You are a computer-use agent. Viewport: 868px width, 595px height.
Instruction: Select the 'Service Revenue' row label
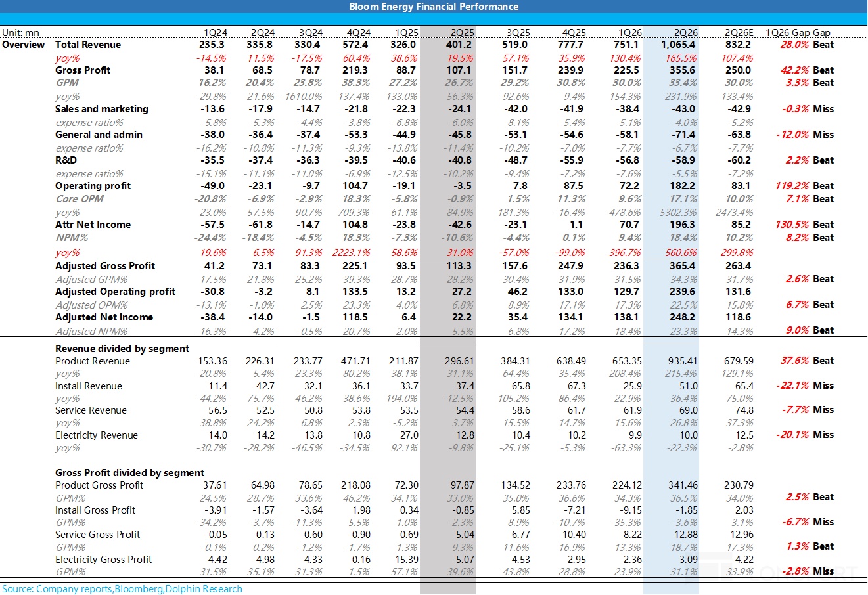[91, 410]
